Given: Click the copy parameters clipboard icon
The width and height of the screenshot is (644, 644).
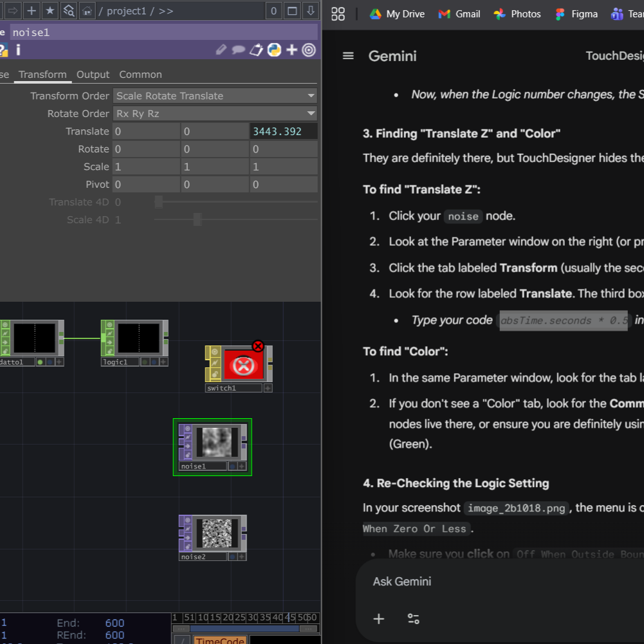Looking at the screenshot, I should 255,50.
